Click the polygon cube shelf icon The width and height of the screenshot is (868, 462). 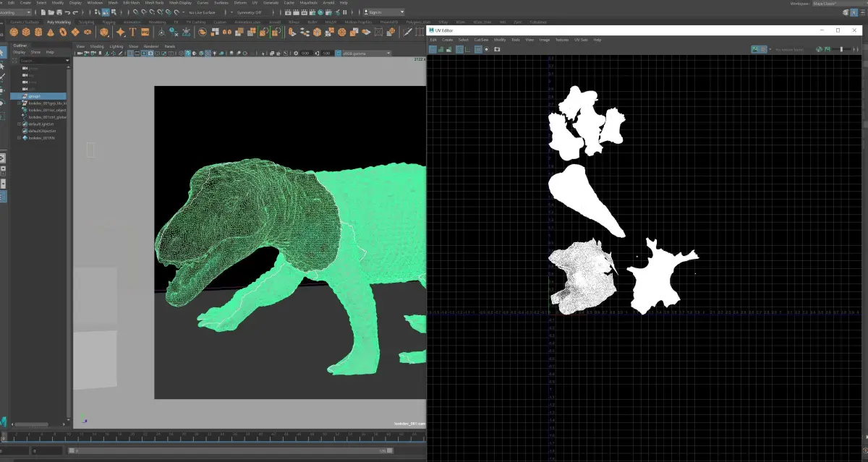pyautogui.click(x=25, y=32)
